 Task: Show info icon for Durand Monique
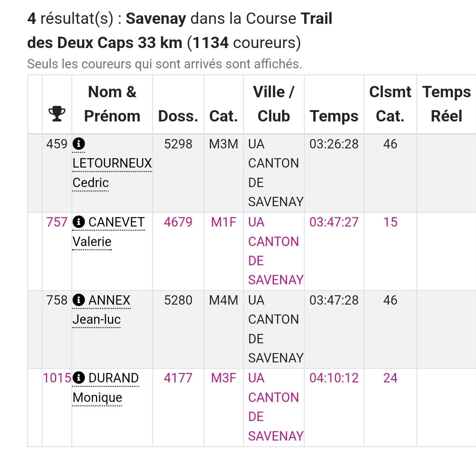tap(79, 378)
